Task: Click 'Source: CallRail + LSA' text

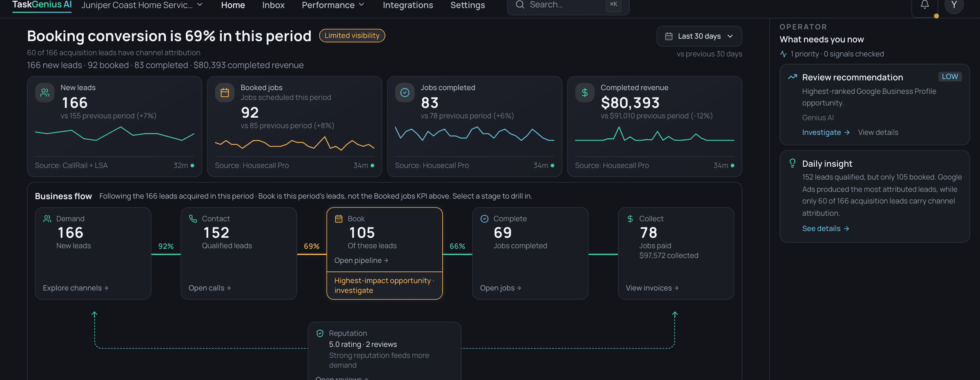Action: pyautogui.click(x=71, y=165)
